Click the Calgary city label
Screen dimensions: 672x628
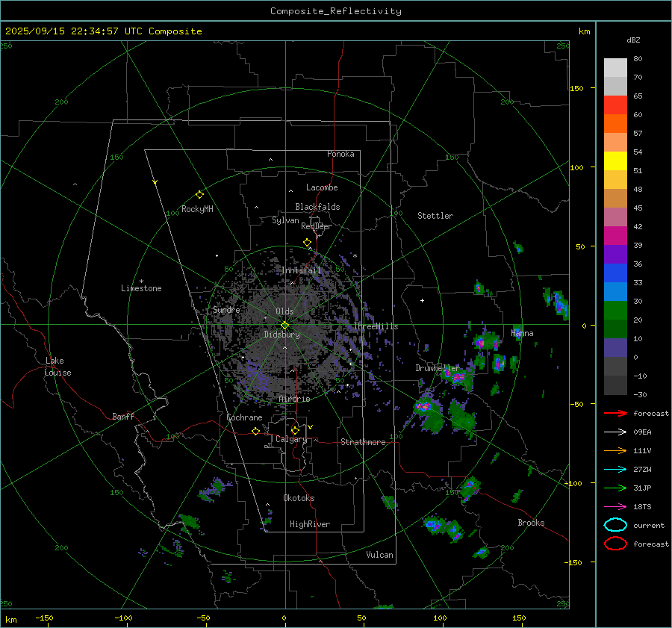(291, 439)
